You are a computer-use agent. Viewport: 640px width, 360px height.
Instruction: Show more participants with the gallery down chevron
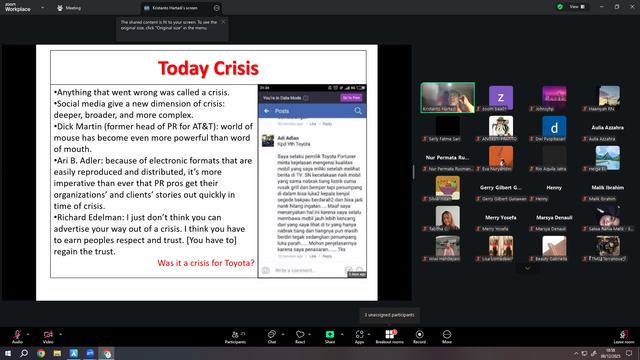point(527,269)
